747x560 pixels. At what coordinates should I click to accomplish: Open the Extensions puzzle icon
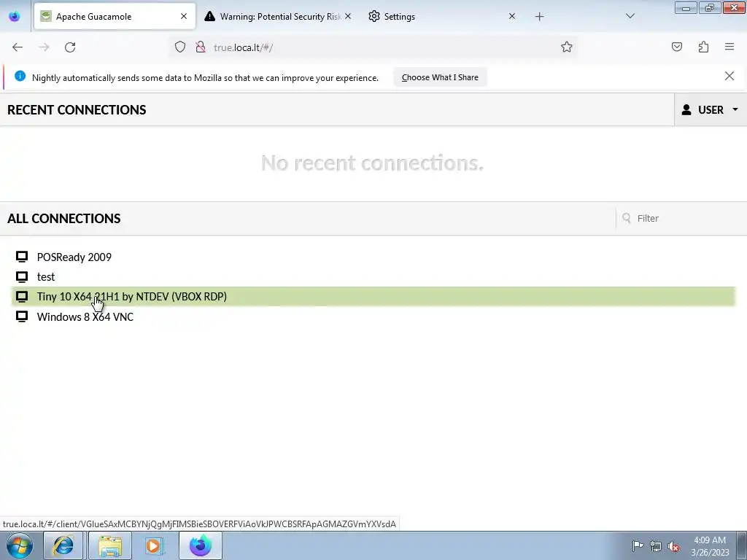[703, 47]
